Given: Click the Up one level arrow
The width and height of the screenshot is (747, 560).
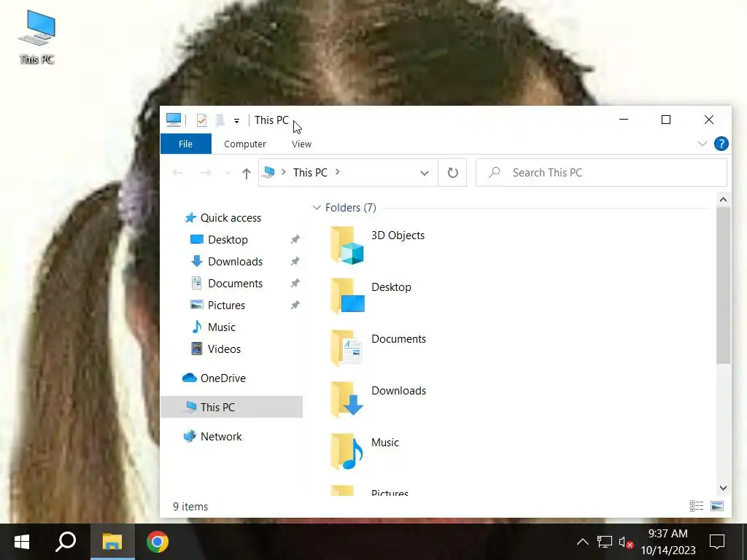Looking at the screenshot, I should click(247, 173).
